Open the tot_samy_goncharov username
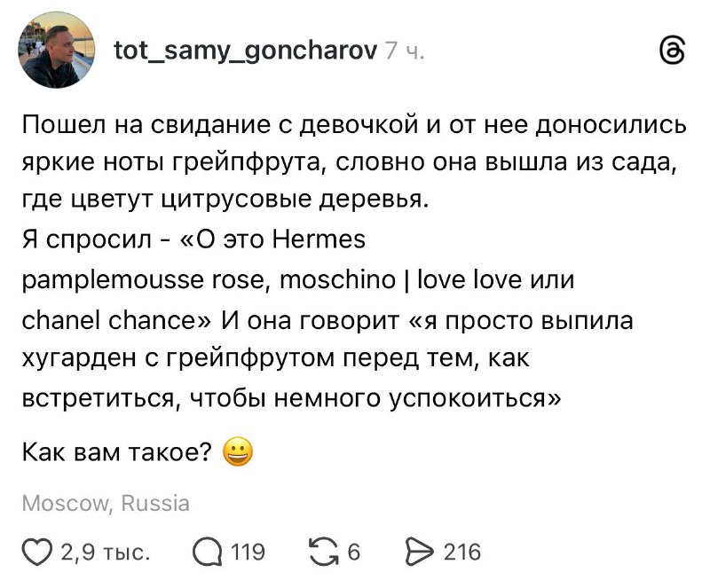Screen dimensions: 710x588 click(248, 51)
